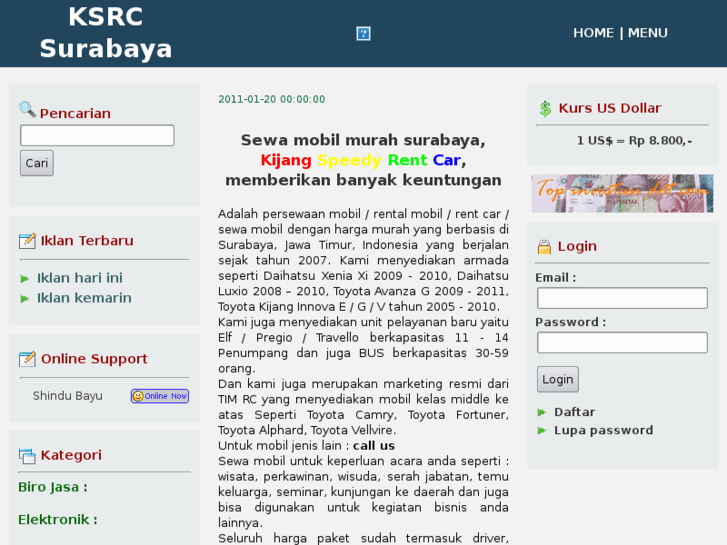The image size is (727, 545).
Task: Click the 1 US$ = Rp 8.800,- rate
Action: [x=634, y=141]
